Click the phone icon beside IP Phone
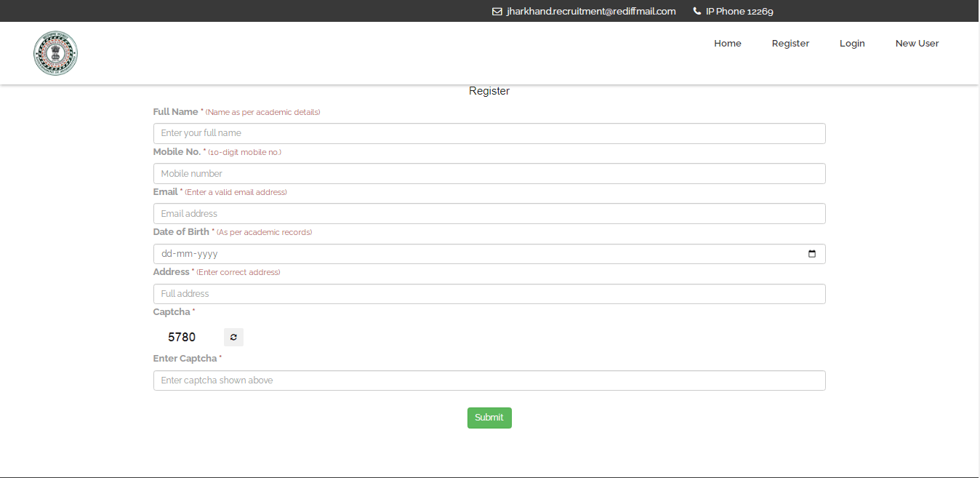Image resolution: width=980 pixels, height=478 pixels. tap(697, 12)
